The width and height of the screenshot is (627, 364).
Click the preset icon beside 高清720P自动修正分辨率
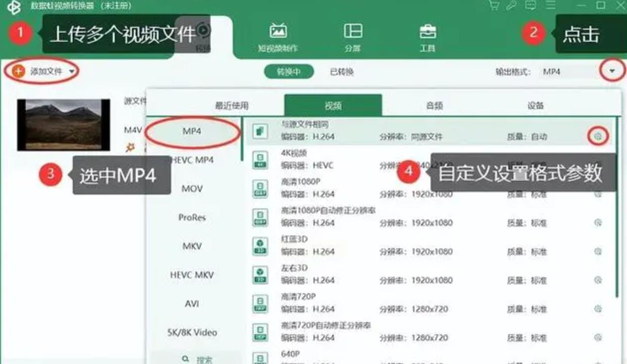tap(259, 333)
